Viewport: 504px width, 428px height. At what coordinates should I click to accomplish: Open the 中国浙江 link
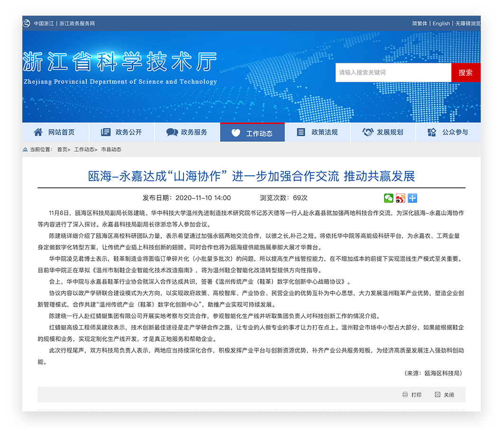coord(44,23)
